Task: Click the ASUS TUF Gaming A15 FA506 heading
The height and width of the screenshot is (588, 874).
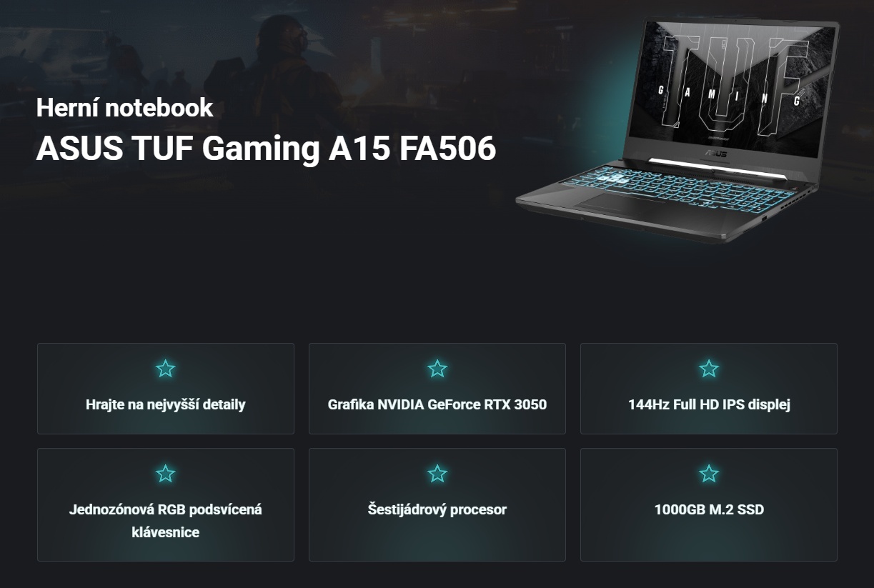Action: 266,149
